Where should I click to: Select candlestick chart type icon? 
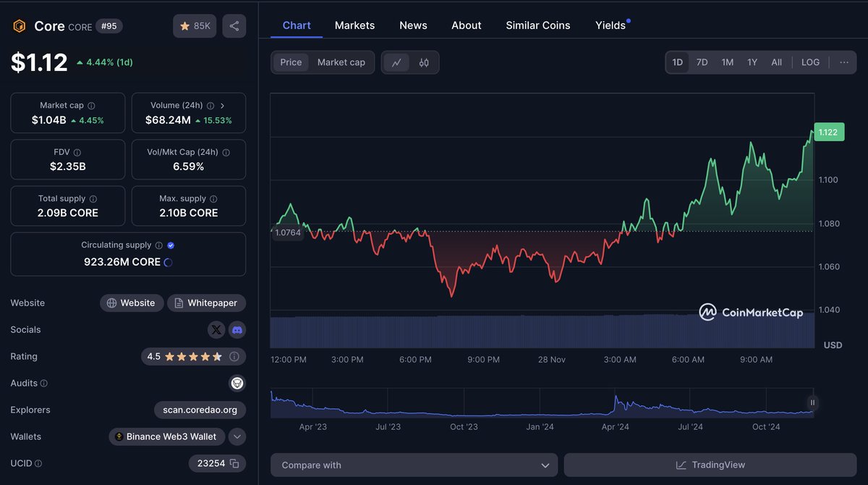pyautogui.click(x=424, y=62)
